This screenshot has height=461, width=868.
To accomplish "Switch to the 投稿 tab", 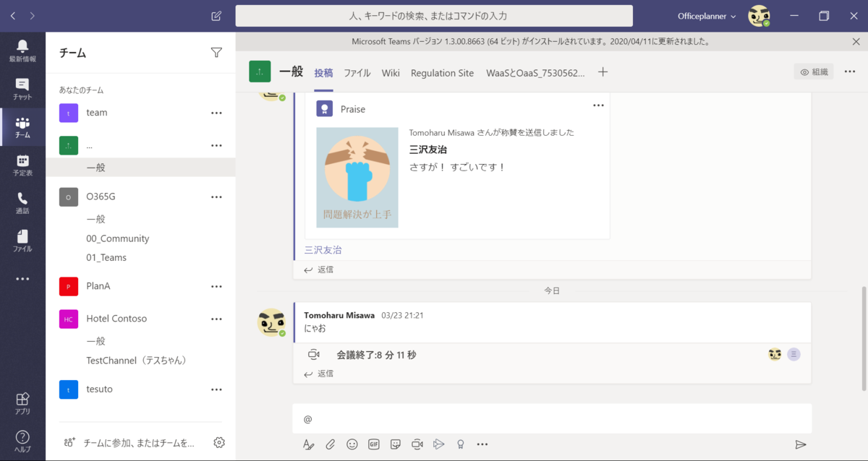I will pyautogui.click(x=324, y=72).
